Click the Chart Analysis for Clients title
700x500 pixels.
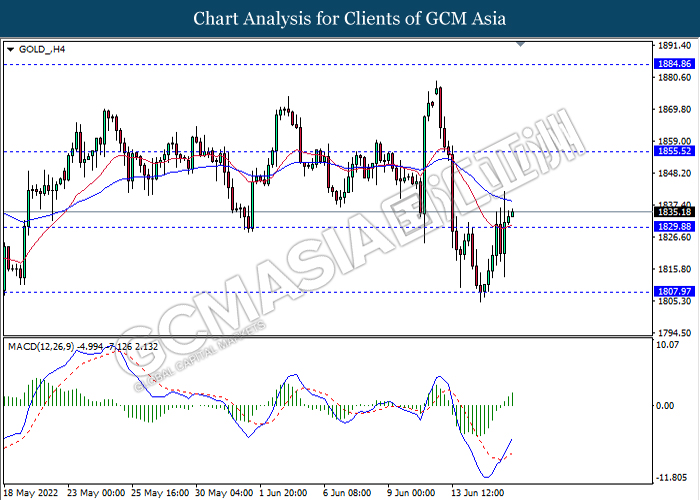tap(350, 19)
